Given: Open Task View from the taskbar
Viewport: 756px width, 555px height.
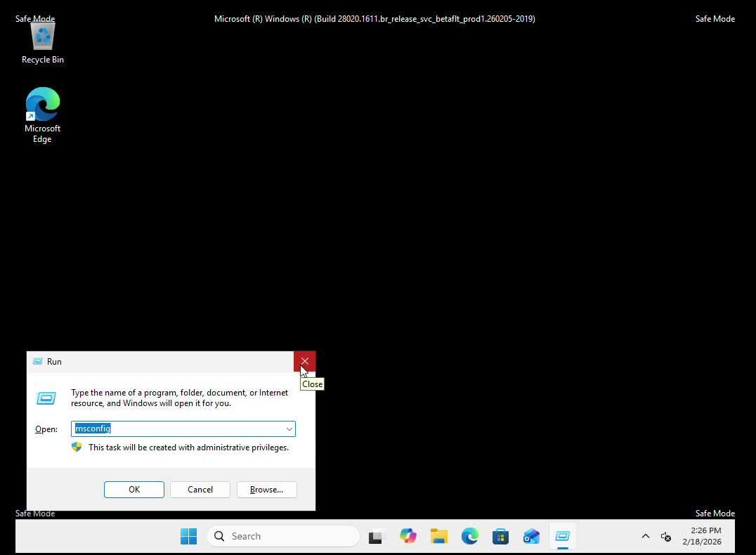Looking at the screenshot, I should click(377, 536).
